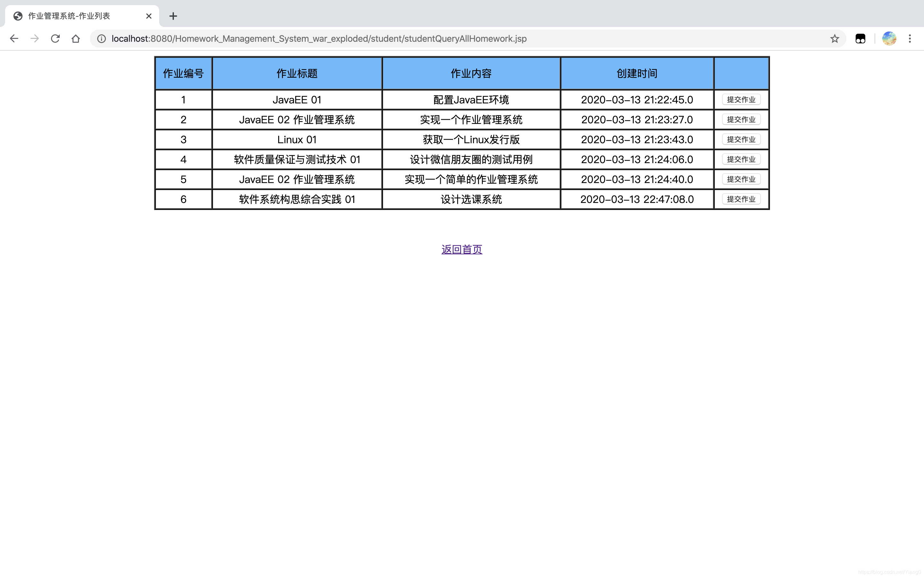This screenshot has width=924, height=578.
Task: View site information icon in address bar
Action: point(102,39)
